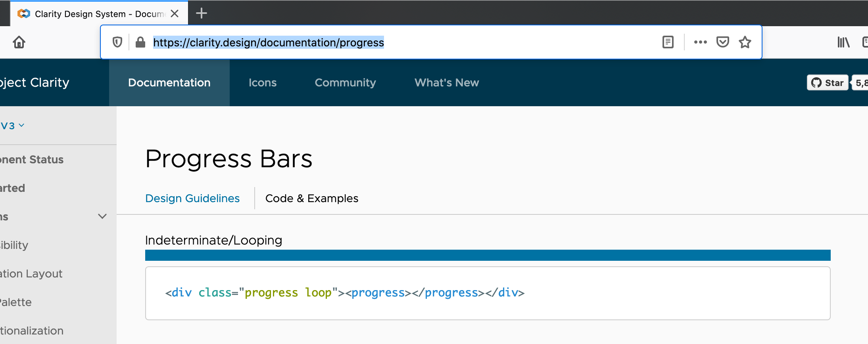Click the Clarity logo favicon on tab
868x344 pixels.
[x=24, y=14]
